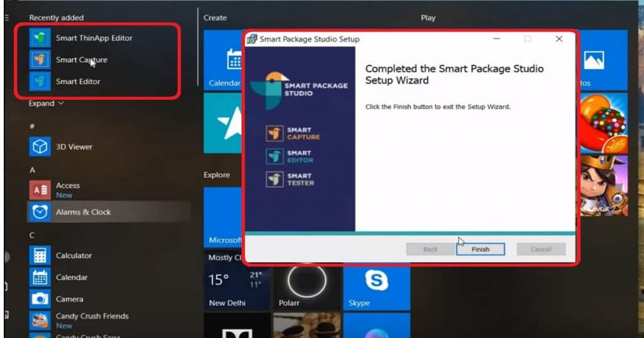Image resolution: width=644 pixels, height=338 pixels.
Task: Click the disabled Back button
Action: [x=430, y=249]
